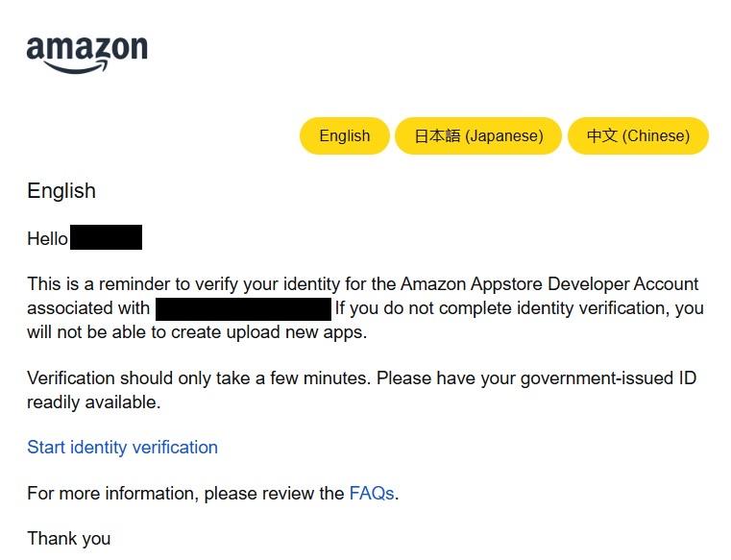Switch to the English language button
The height and width of the screenshot is (560, 731).
click(x=344, y=136)
